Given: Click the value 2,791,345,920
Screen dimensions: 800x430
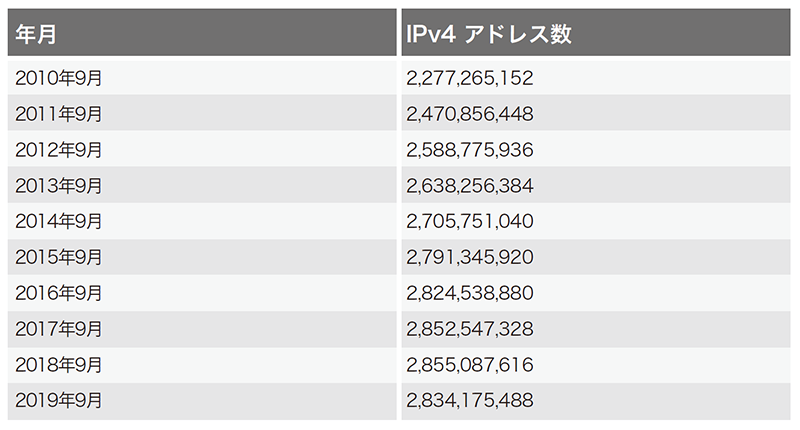Looking at the screenshot, I should click(470, 258).
